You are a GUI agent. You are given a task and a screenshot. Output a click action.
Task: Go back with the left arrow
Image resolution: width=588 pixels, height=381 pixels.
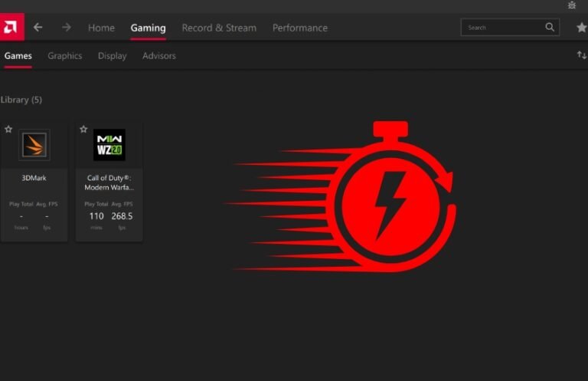coord(38,28)
